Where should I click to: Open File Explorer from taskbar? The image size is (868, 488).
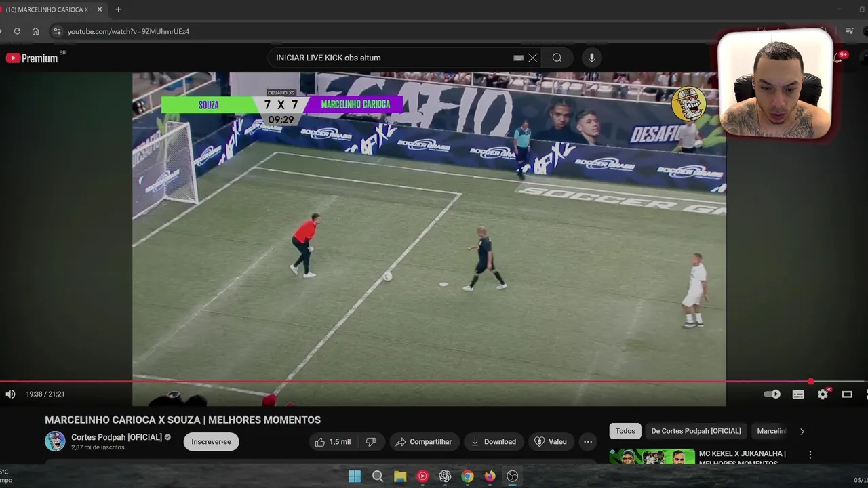coord(400,476)
